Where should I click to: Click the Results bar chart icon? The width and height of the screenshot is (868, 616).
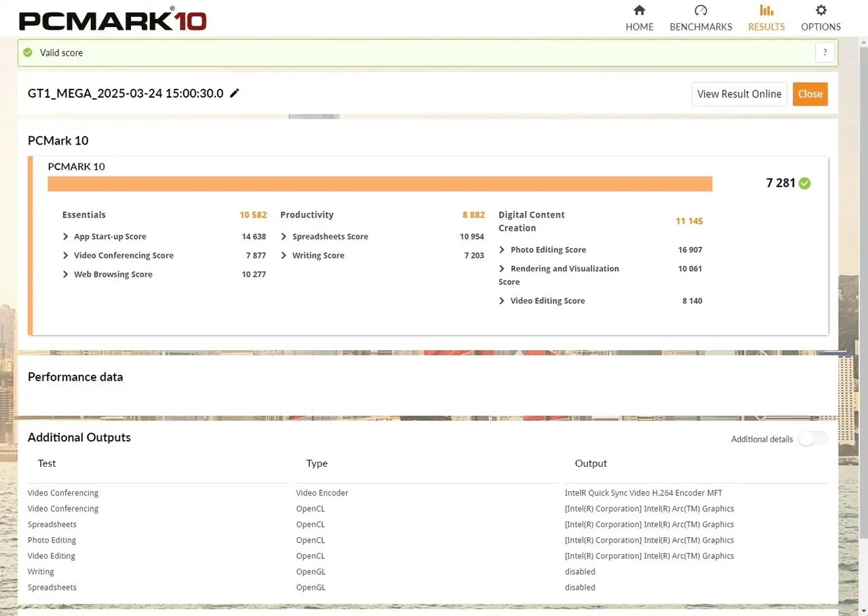click(x=766, y=10)
